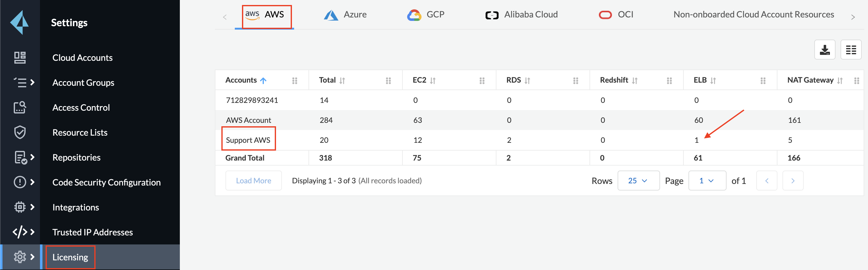Click the code brackets icon in sidebar
Image resolution: width=868 pixels, height=270 pixels.
click(x=20, y=232)
